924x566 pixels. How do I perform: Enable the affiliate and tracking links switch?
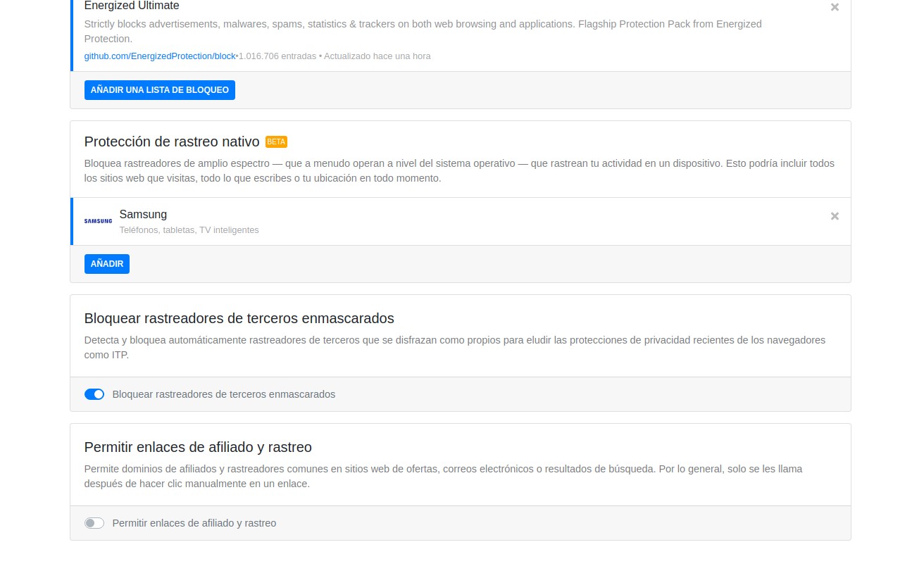94,523
